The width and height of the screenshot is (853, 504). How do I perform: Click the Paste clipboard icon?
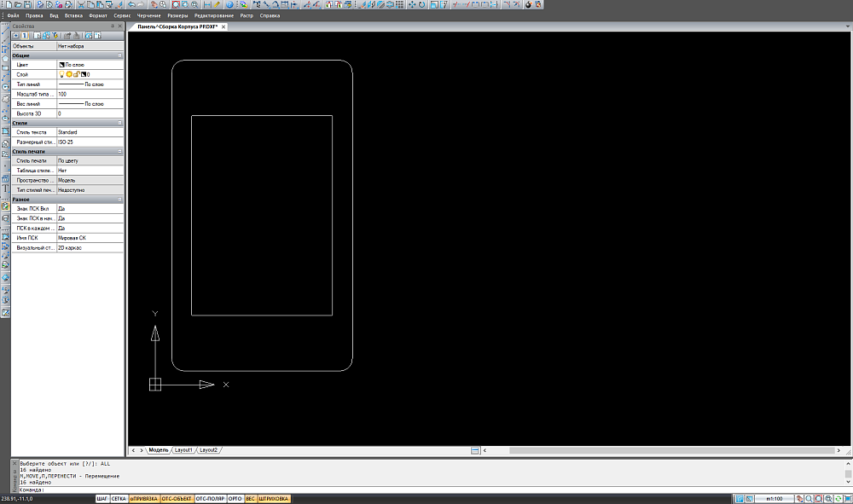pos(100,4)
